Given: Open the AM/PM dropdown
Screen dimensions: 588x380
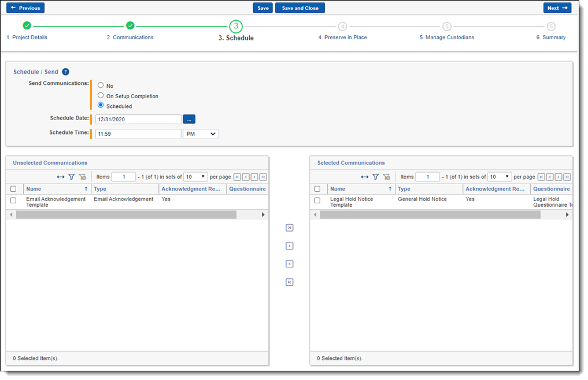Looking at the screenshot, I should [201, 134].
